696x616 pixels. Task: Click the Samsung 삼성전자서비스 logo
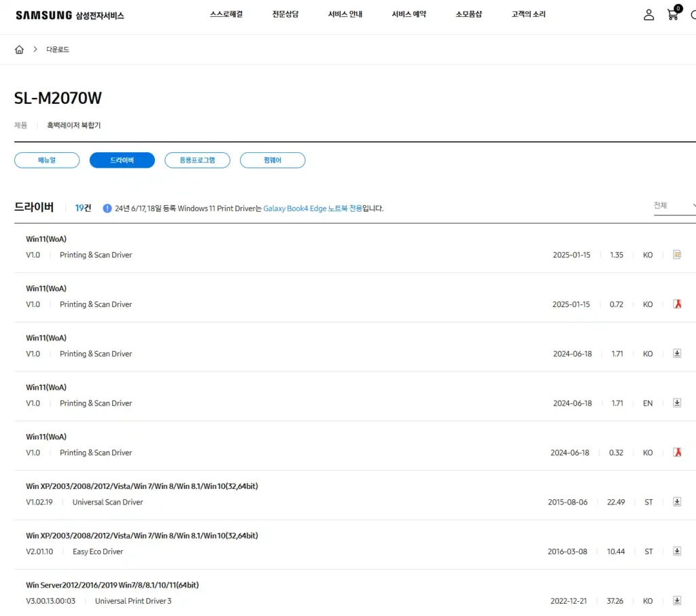point(69,15)
